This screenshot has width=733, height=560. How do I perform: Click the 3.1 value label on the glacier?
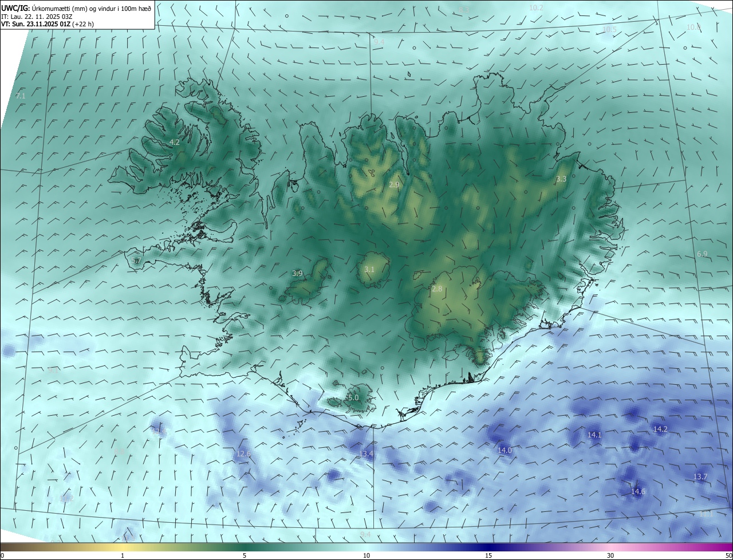click(369, 269)
